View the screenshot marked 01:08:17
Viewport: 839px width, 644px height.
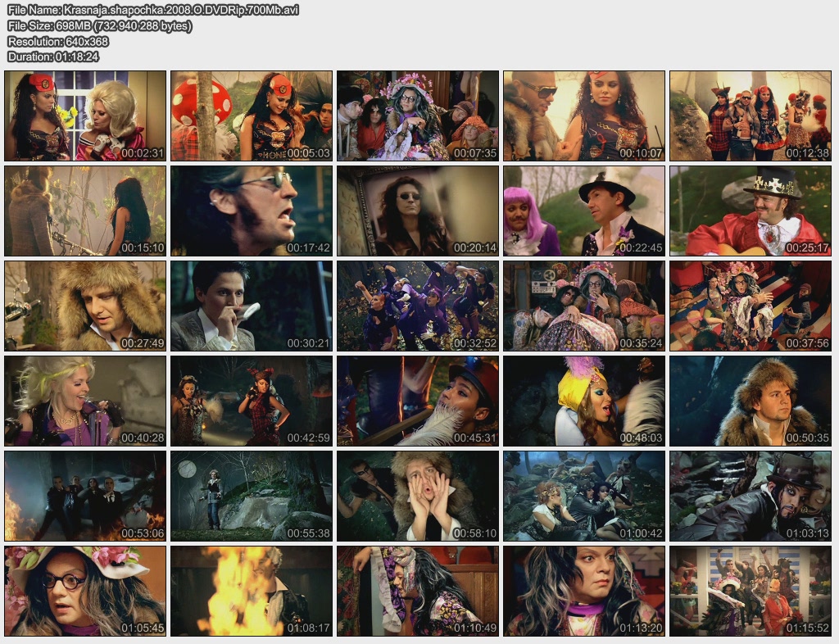252,591
